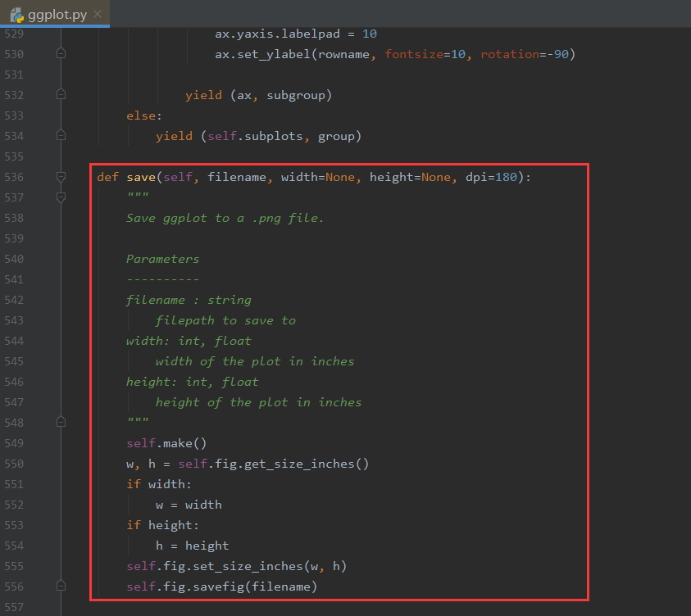Click 'get_size_inches()' on line 550
This screenshot has width=691, height=616.
[x=307, y=464]
